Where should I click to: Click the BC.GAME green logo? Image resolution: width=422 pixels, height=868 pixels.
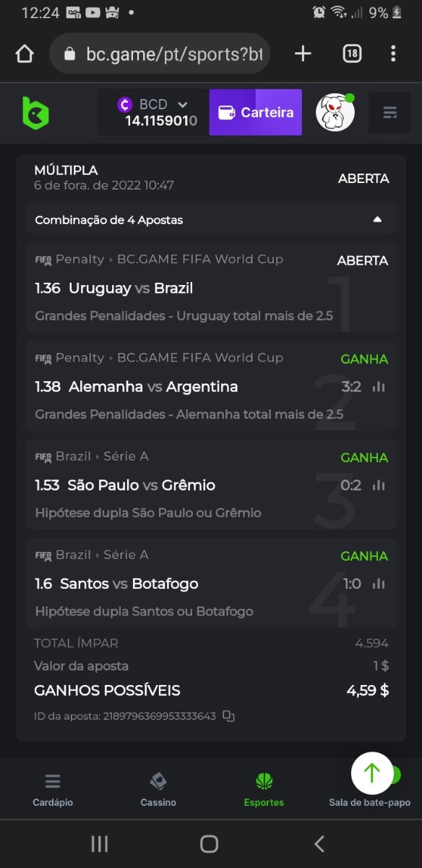[x=35, y=112]
